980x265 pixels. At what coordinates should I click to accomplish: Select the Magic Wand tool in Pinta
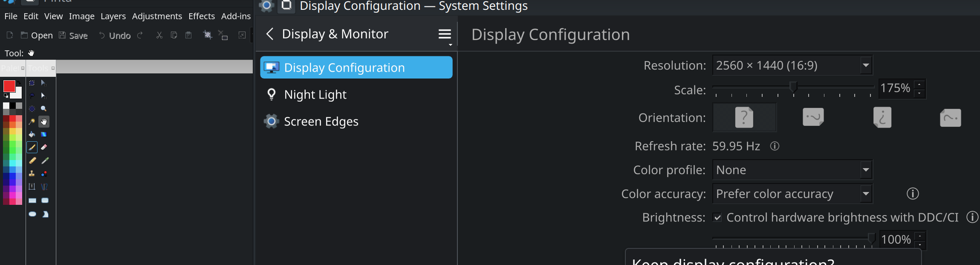click(32, 122)
